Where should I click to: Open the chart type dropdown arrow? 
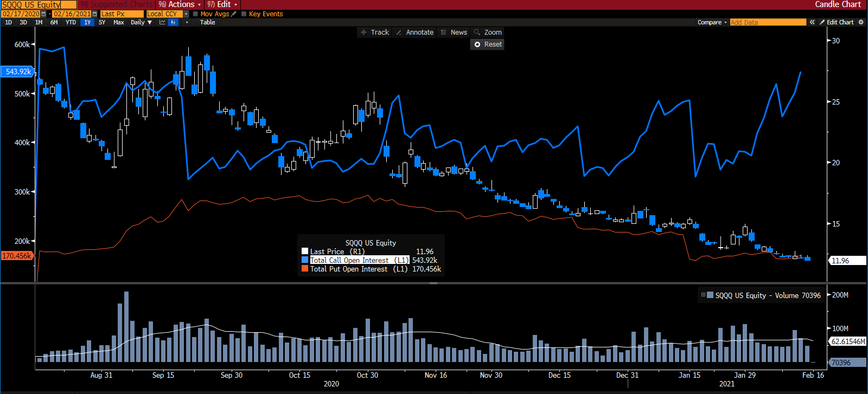point(187,22)
